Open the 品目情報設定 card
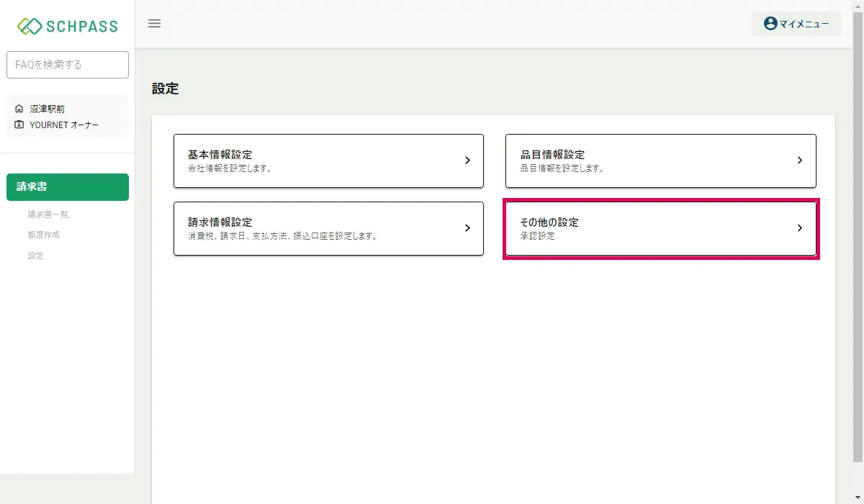This screenshot has height=504, width=864. 661,161
